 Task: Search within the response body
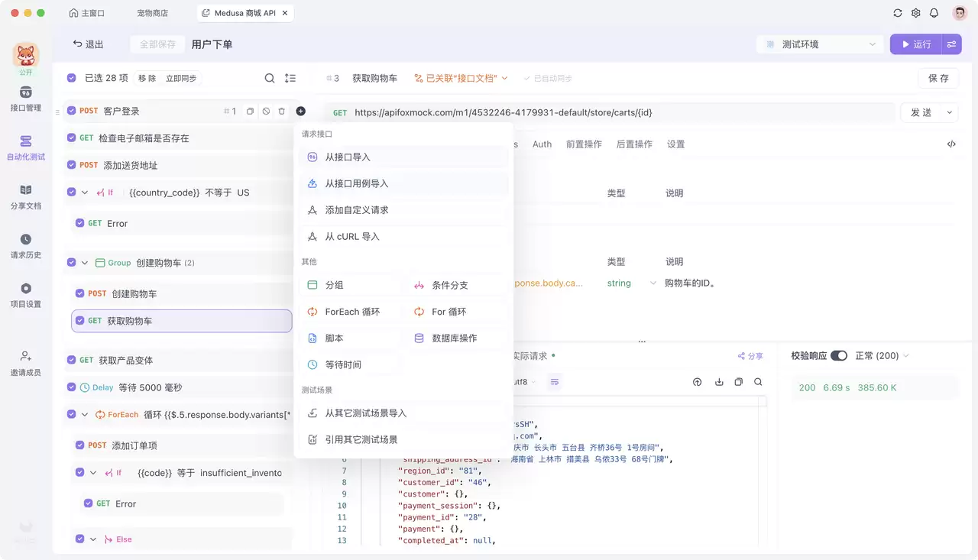pos(758,382)
